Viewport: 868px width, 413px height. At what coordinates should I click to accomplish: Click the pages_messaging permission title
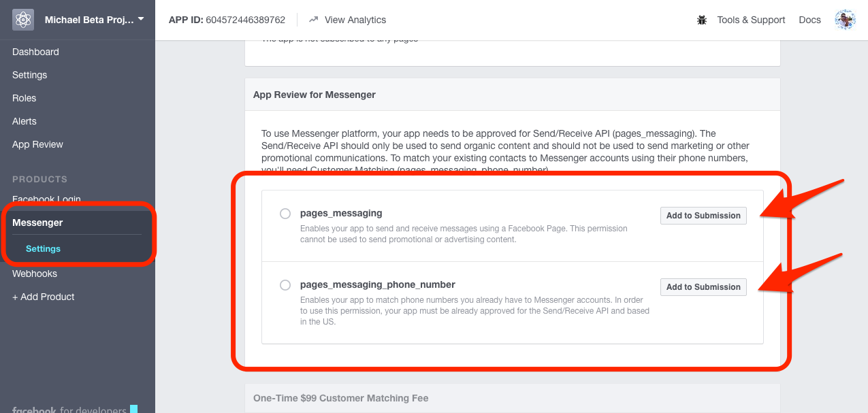click(x=341, y=213)
